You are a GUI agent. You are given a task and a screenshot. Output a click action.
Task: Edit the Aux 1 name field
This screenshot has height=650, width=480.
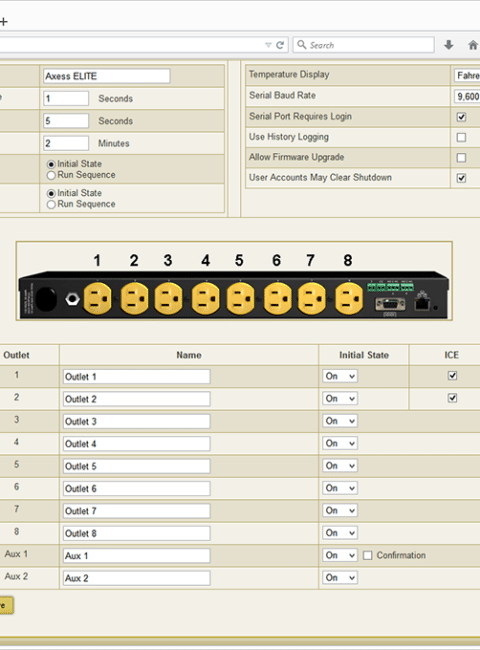(136, 555)
